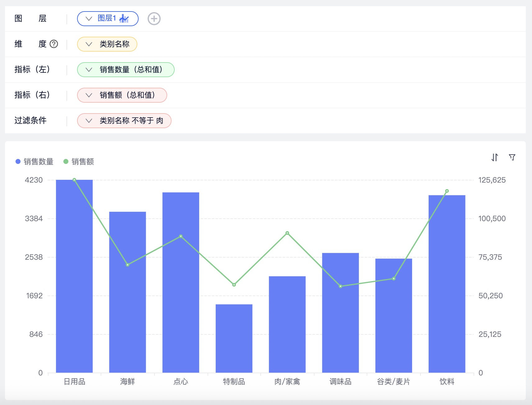Screen dimensions: 532x405
Task: Click x-axis label 日用品
Action: click(74, 382)
